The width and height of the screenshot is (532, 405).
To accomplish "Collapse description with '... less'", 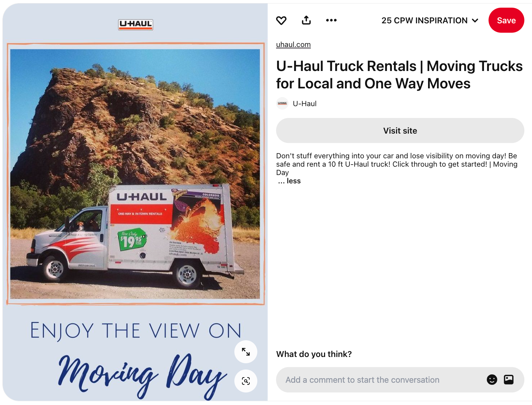I will 289,181.
